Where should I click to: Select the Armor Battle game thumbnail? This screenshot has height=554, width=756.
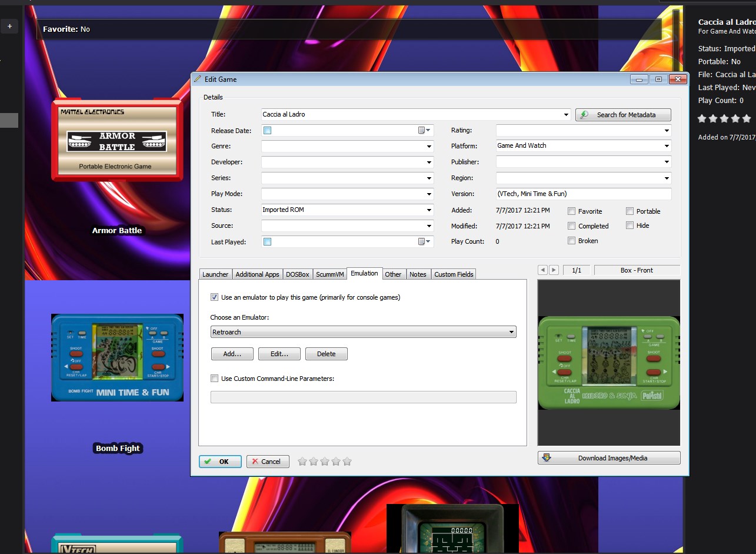click(117, 139)
